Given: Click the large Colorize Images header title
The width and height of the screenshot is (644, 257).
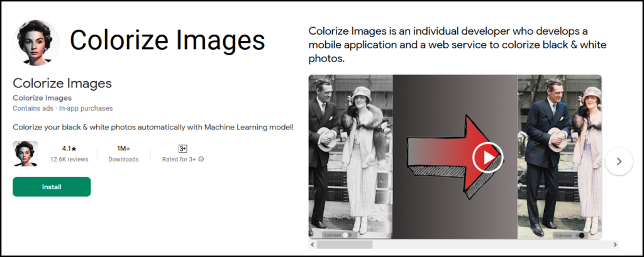Looking at the screenshot, I should 167,40.
